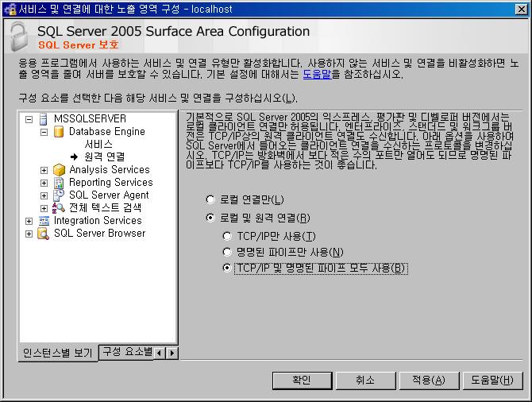Image resolution: width=532 pixels, height=402 pixels.
Task: Select 원격 연결 tree item
Action: [105, 157]
